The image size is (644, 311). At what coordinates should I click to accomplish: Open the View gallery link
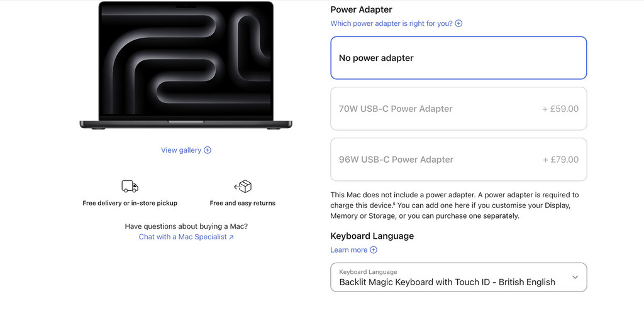click(181, 150)
